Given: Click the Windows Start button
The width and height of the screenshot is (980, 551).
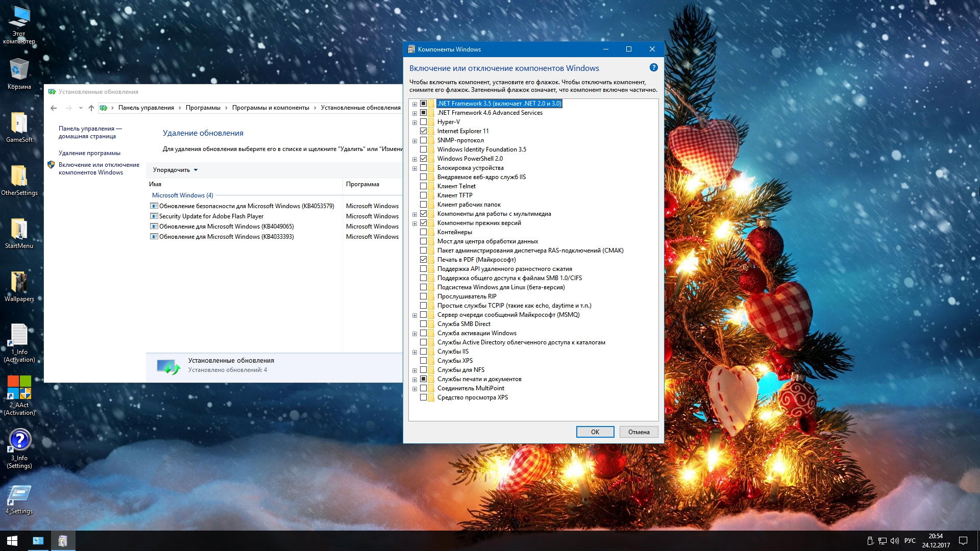Looking at the screenshot, I should pyautogui.click(x=12, y=541).
